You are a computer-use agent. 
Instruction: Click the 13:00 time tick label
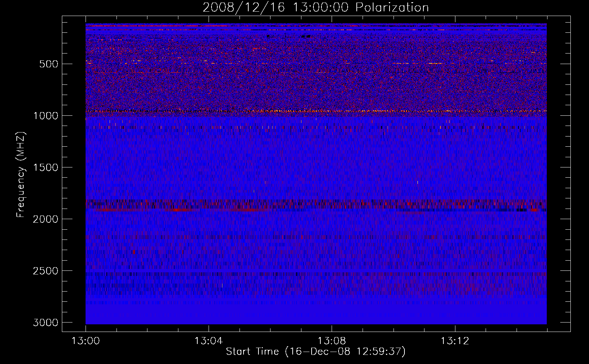coord(86,341)
